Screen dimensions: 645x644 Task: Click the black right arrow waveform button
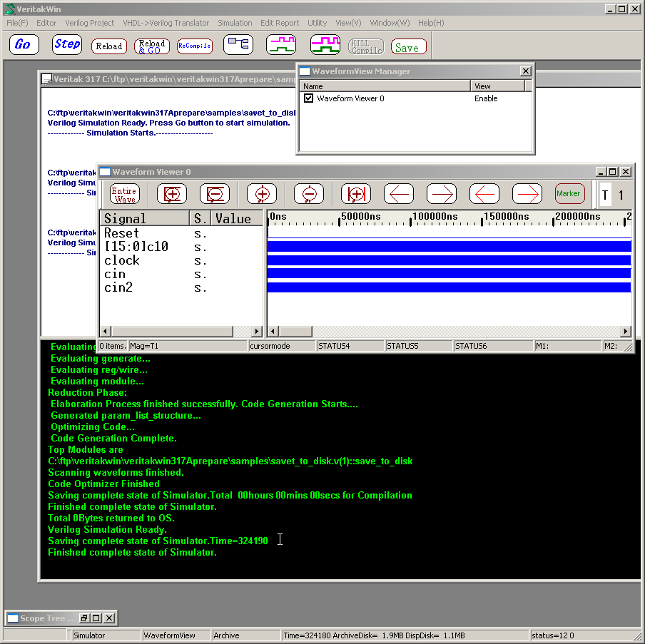pyautogui.click(x=442, y=194)
